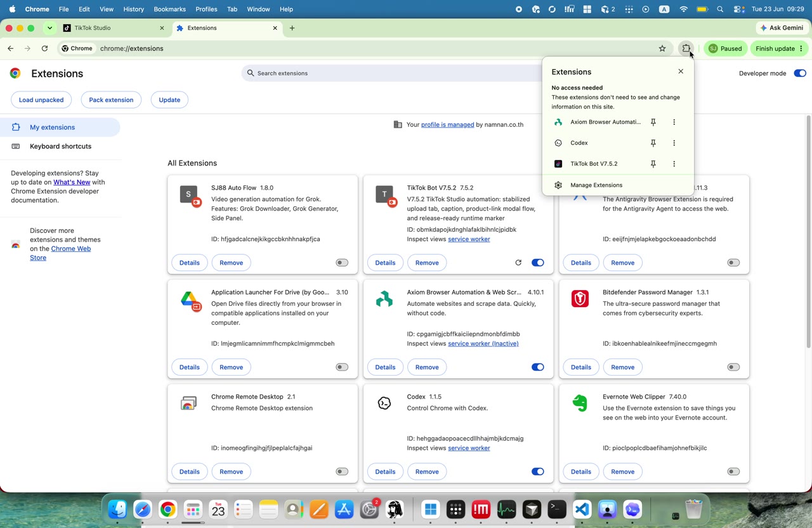The width and height of the screenshot is (812, 528).
Task: Enable the Antigravity Browser Extension toggle
Action: pos(733,263)
